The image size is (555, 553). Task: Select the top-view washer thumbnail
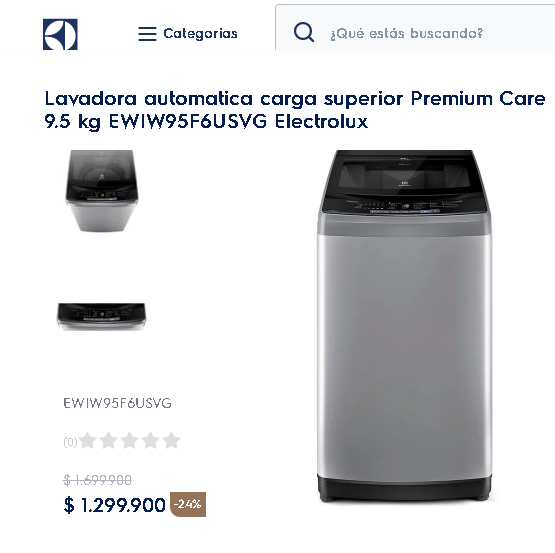[x=102, y=191]
